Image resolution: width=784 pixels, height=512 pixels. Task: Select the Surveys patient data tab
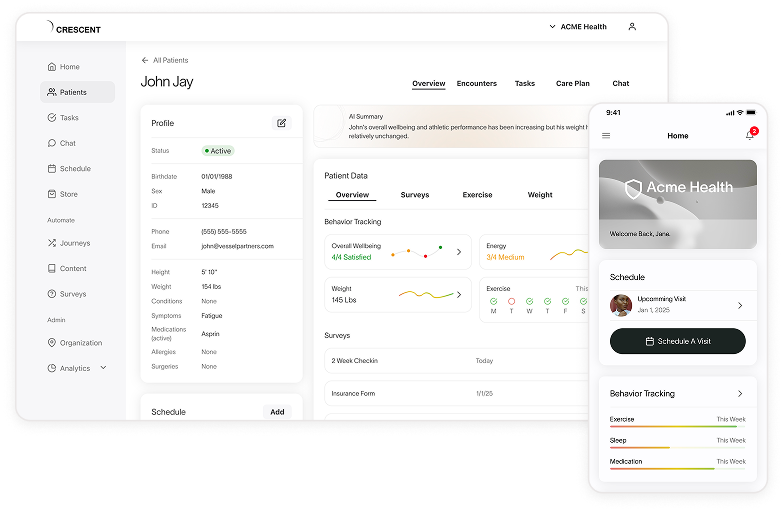[x=414, y=195]
